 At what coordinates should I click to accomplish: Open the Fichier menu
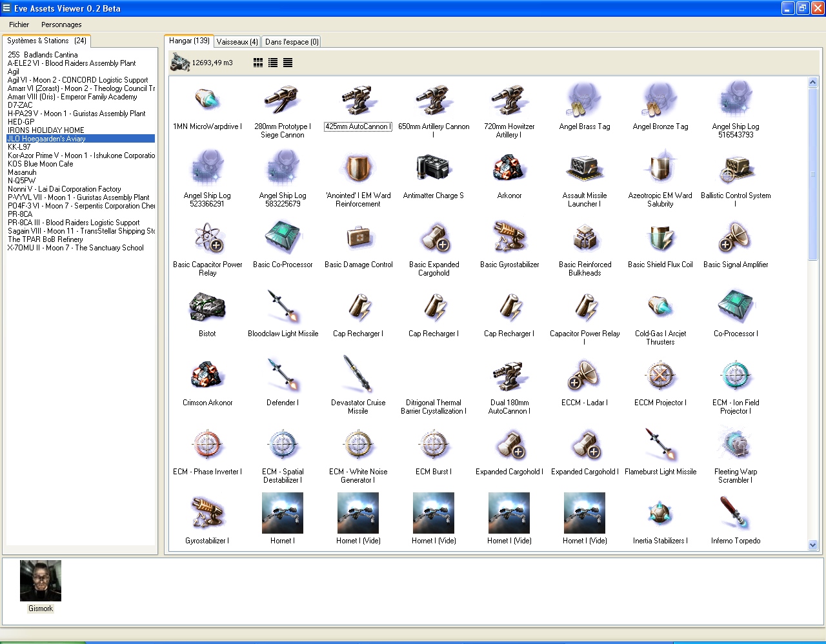pos(19,25)
